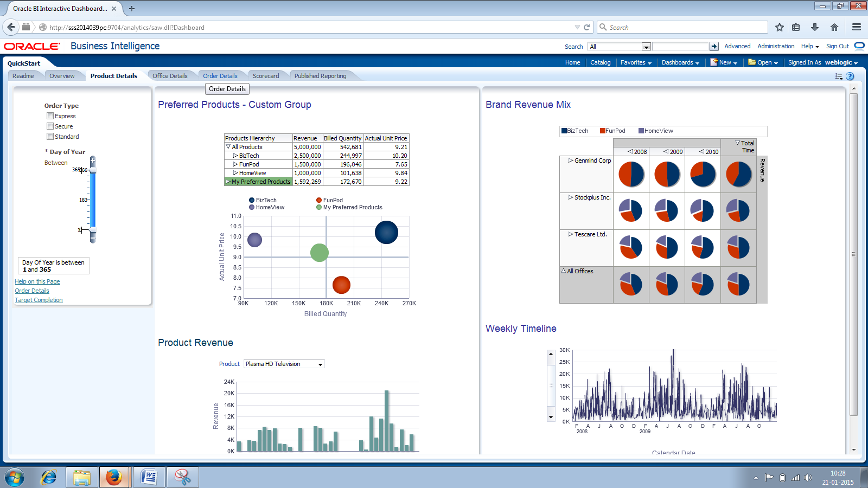This screenshot has height=488, width=868.
Task: Expand the HomeView product row
Action: click(x=235, y=173)
